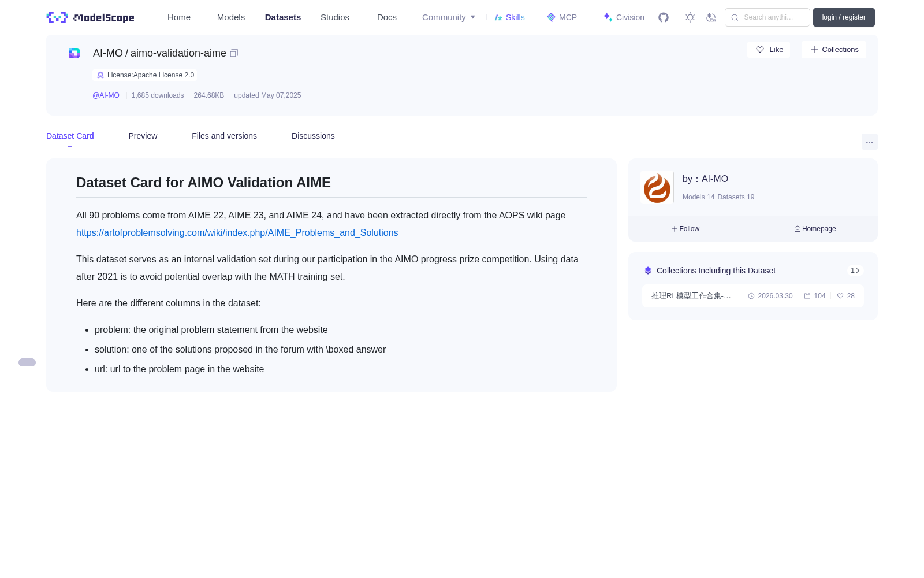Click the 264.68KB size text
The width and height of the screenshot is (924, 578).
point(209,95)
